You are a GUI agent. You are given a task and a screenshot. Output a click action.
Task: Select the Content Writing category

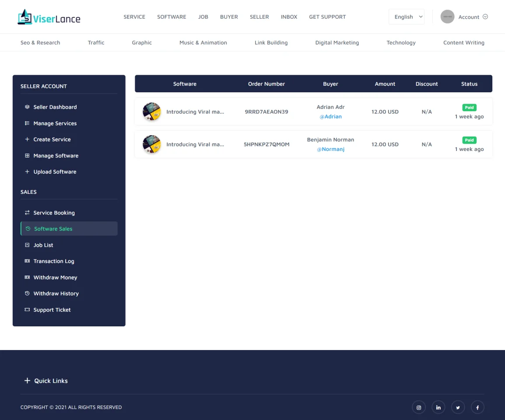pos(464,42)
